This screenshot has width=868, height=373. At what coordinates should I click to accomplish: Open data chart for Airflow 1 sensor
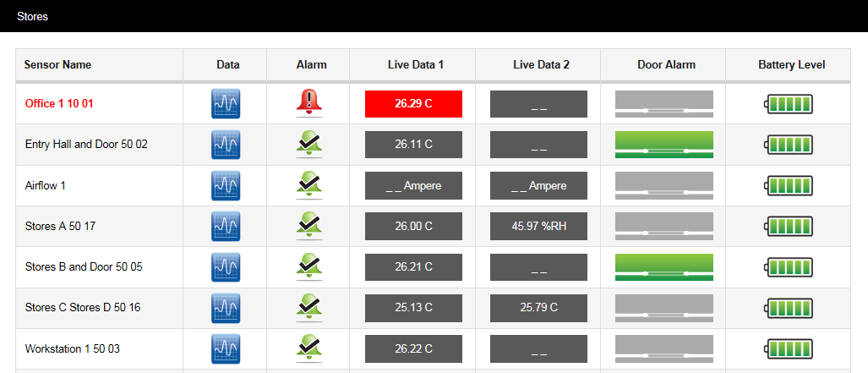coord(226,186)
